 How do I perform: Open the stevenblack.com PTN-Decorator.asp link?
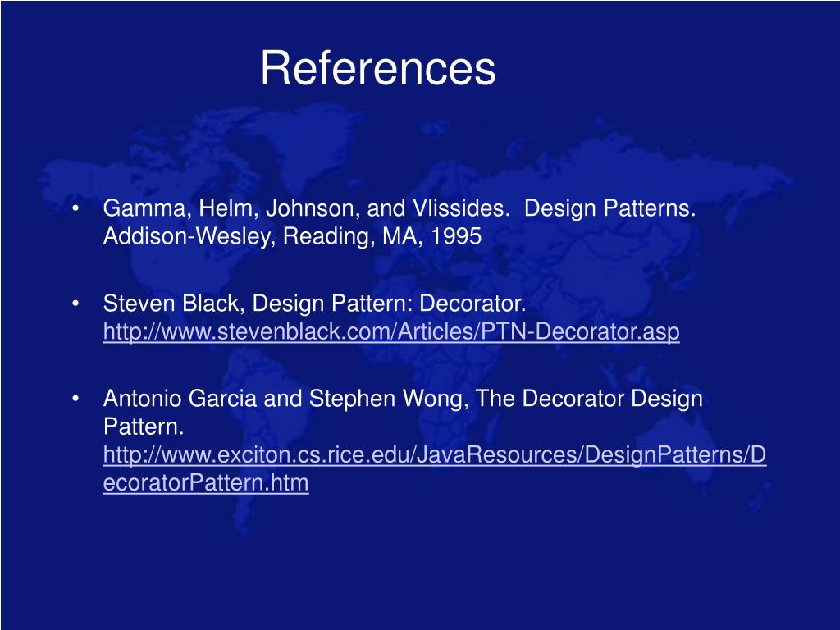point(391,331)
